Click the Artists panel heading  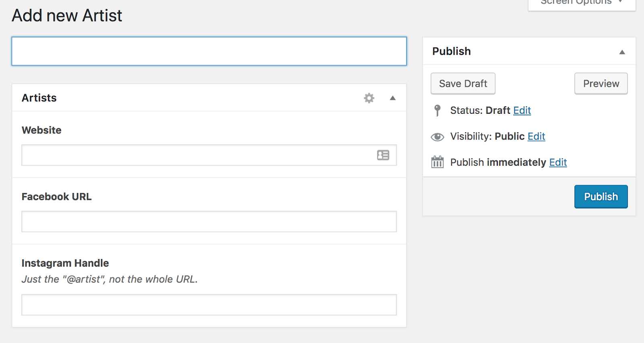point(39,98)
